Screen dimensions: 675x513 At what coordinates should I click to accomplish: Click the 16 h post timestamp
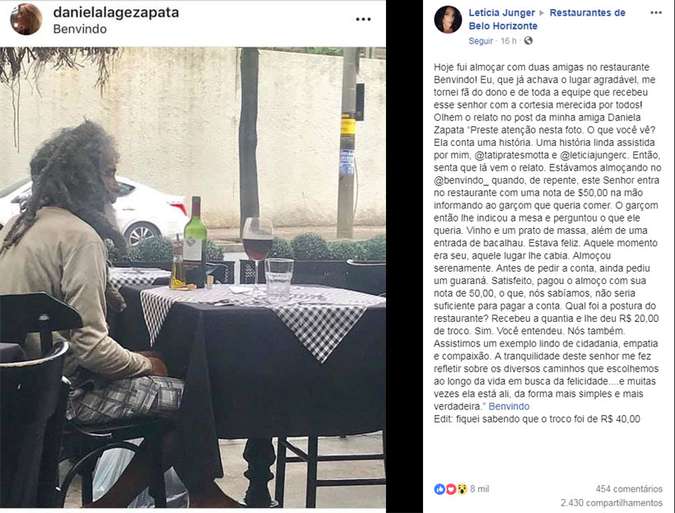pos(508,41)
